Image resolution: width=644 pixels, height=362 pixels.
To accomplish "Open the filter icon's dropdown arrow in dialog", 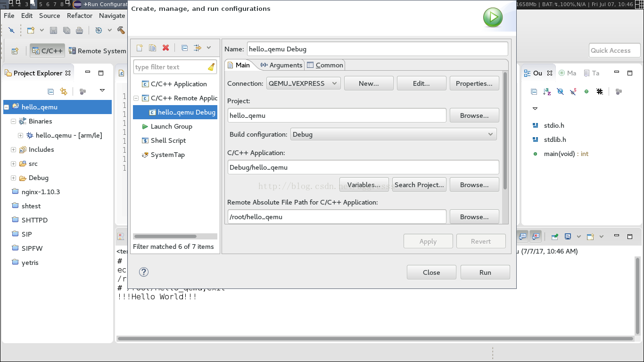I will click(x=209, y=48).
